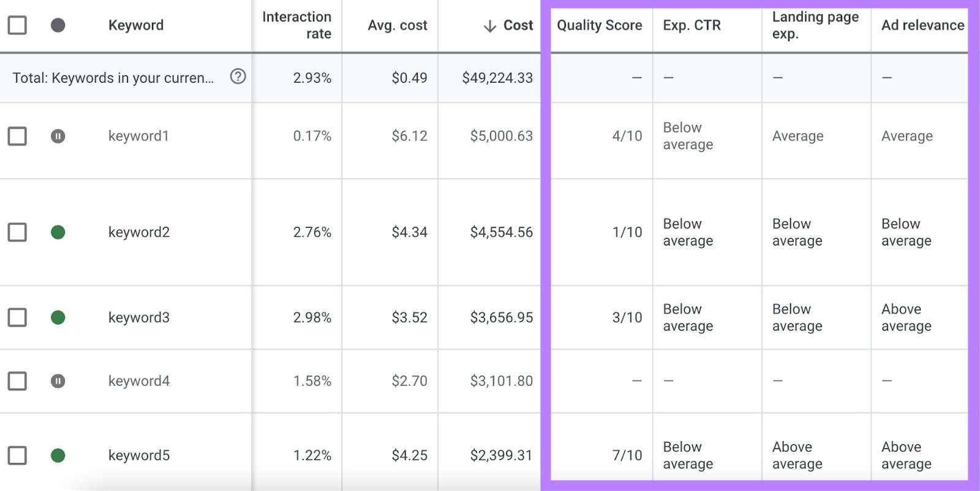Sort by the Interaction rate column header

[297, 25]
